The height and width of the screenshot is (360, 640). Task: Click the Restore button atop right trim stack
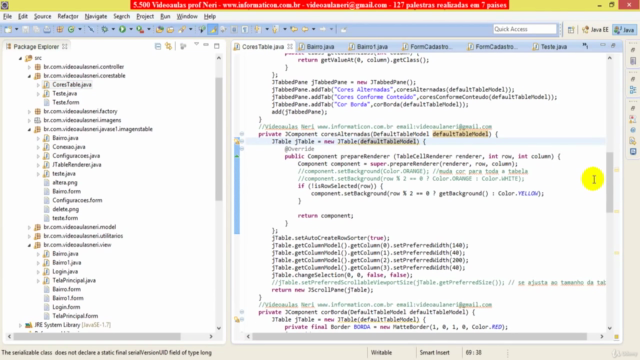click(x=633, y=50)
